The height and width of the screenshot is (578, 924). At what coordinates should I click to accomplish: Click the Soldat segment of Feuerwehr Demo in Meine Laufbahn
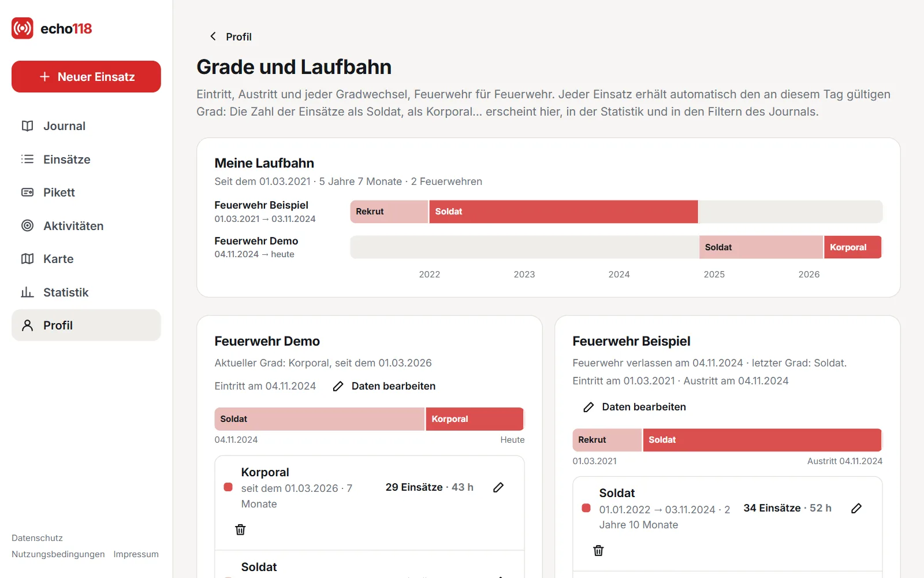point(761,247)
